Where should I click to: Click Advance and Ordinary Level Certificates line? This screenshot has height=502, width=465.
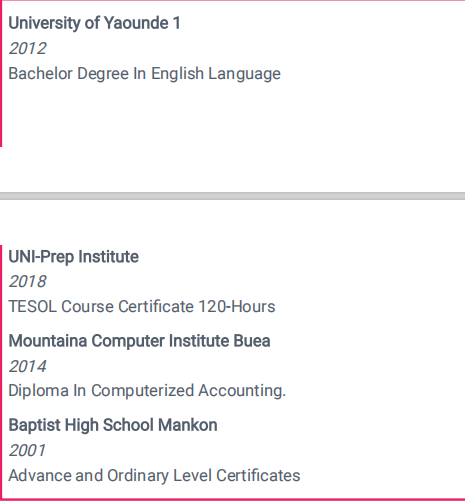(154, 476)
